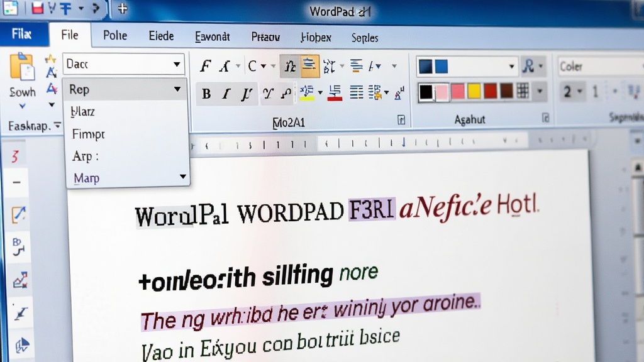
Task: Select Marp entry in the font list
Action: [86, 178]
